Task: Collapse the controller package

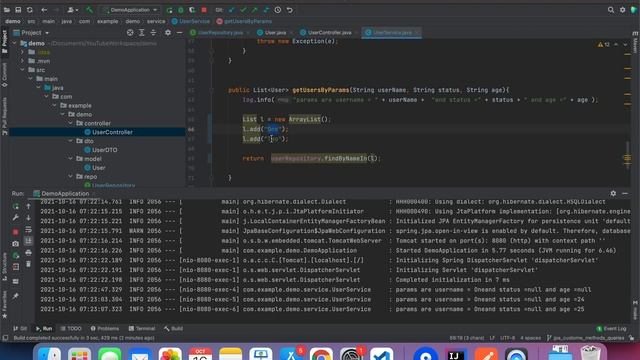Action: [71, 123]
